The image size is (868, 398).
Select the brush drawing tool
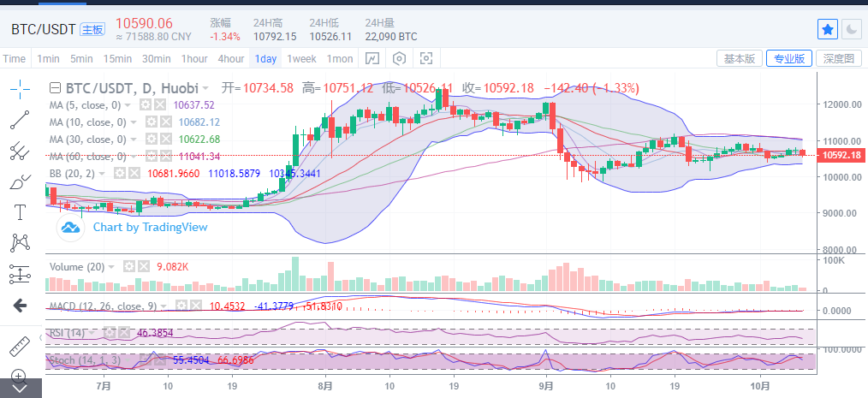point(20,181)
